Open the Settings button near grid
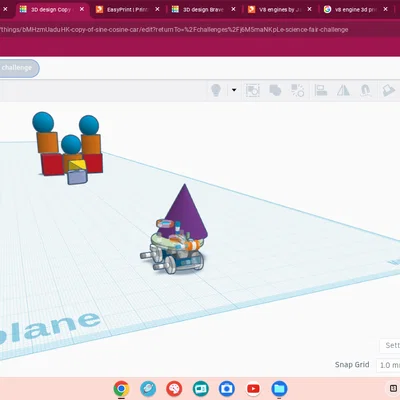The height and width of the screenshot is (400, 400). 390,345
